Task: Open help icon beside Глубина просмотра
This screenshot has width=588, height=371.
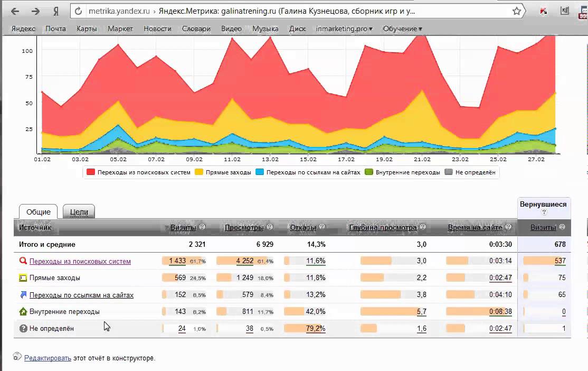Action: coord(423,228)
